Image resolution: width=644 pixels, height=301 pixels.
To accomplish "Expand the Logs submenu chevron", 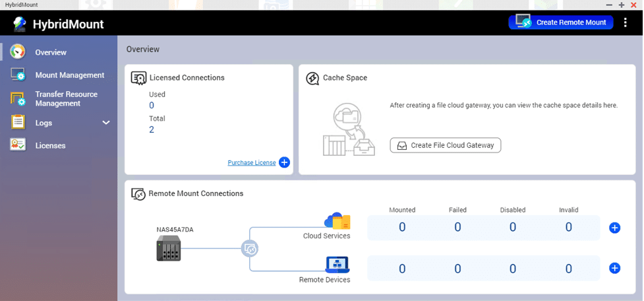I will point(106,123).
